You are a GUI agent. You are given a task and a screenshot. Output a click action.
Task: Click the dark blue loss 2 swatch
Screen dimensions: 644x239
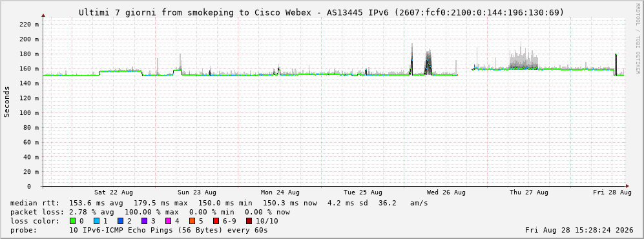(x=120, y=221)
